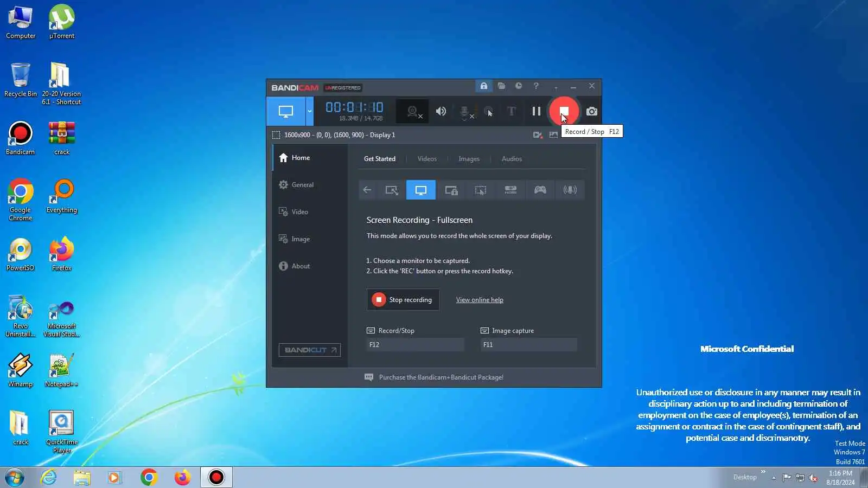
Task: Select game recording mode gamepad icon
Action: (540, 190)
